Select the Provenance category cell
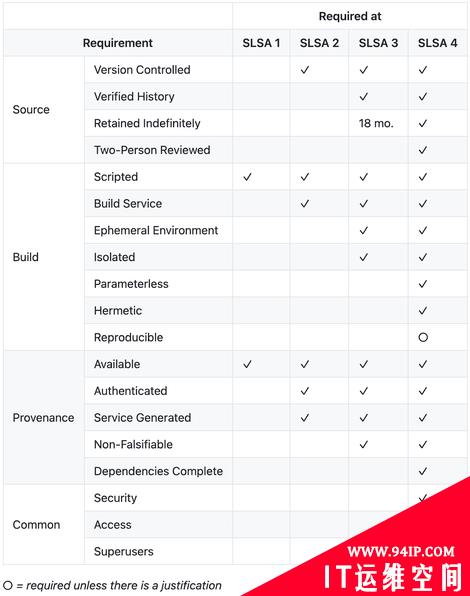Screen dimensions: 470x596 click(43, 418)
